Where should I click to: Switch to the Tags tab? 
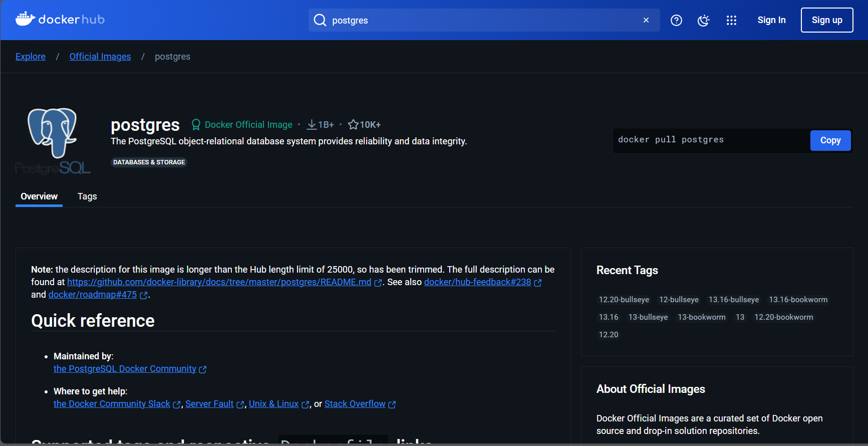(87, 196)
